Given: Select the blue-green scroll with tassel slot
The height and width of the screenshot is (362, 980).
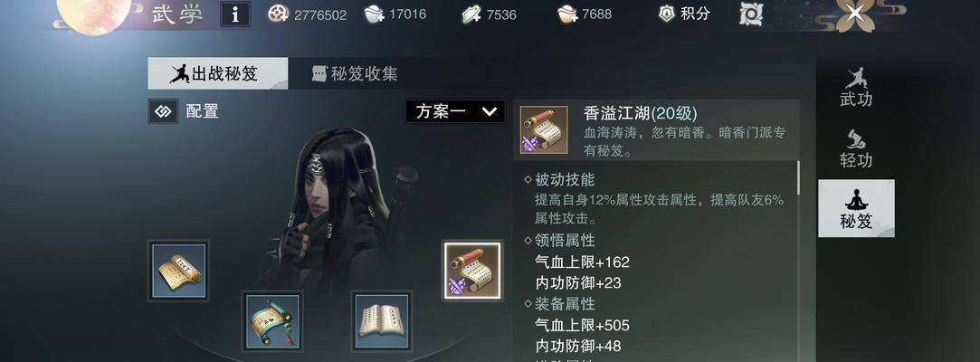Looking at the screenshot, I should coord(272,320).
